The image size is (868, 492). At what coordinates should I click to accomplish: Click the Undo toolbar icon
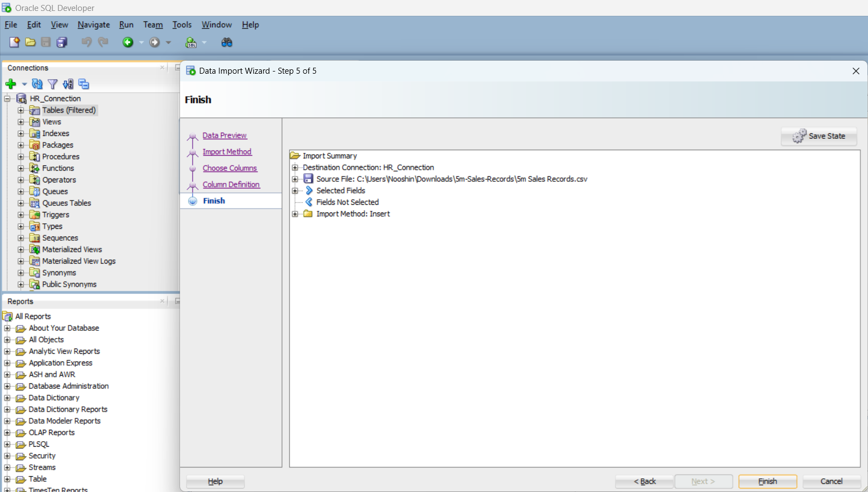coord(86,42)
